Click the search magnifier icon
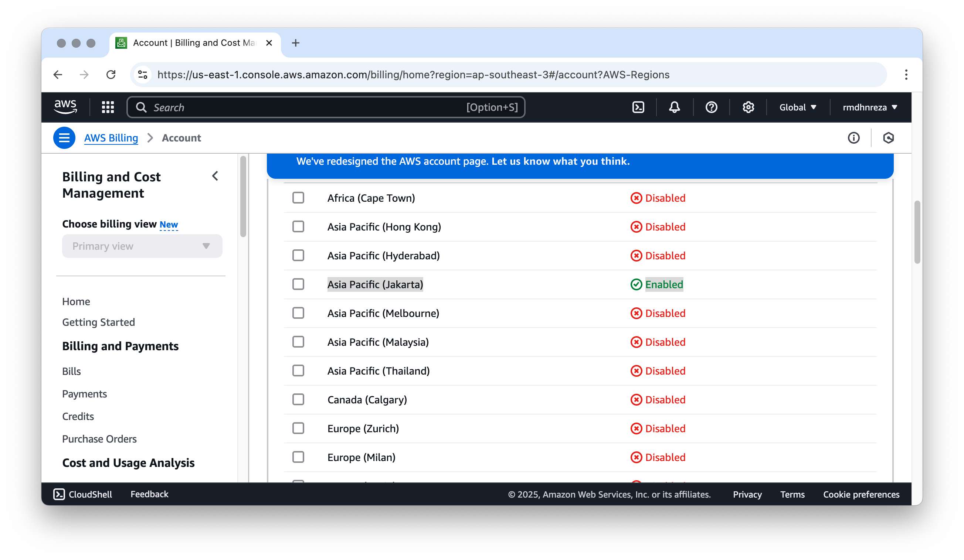The height and width of the screenshot is (560, 964). (141, 107)
